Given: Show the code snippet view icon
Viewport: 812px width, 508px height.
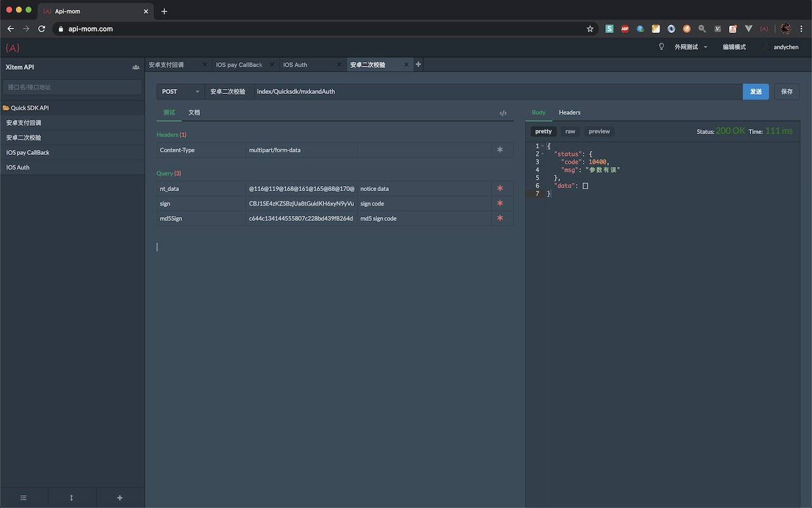Looking at the screenshot, I should pyautogui.click(x=503, y=113).
